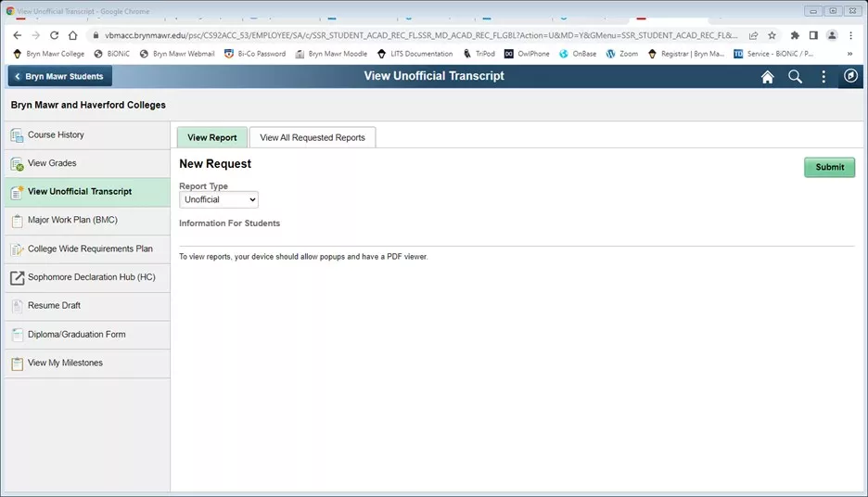Click the green Submit button

(829, 167)
